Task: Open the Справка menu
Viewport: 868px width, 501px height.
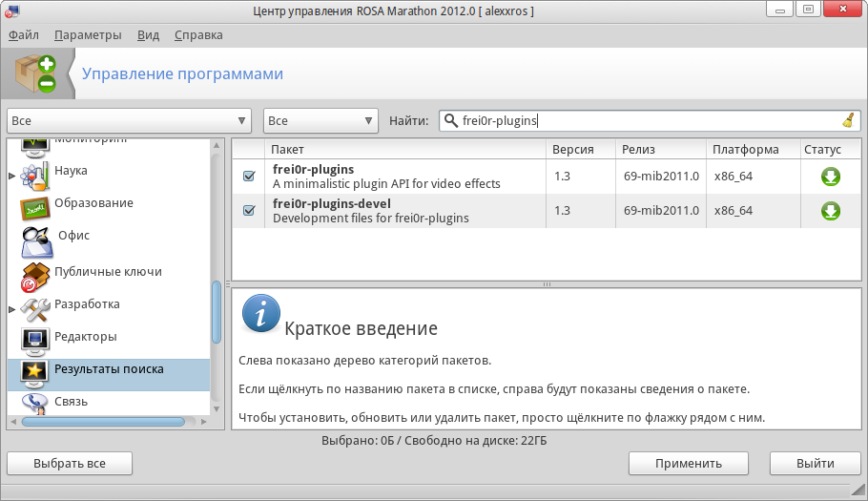Action: click(x=198, y=35)
